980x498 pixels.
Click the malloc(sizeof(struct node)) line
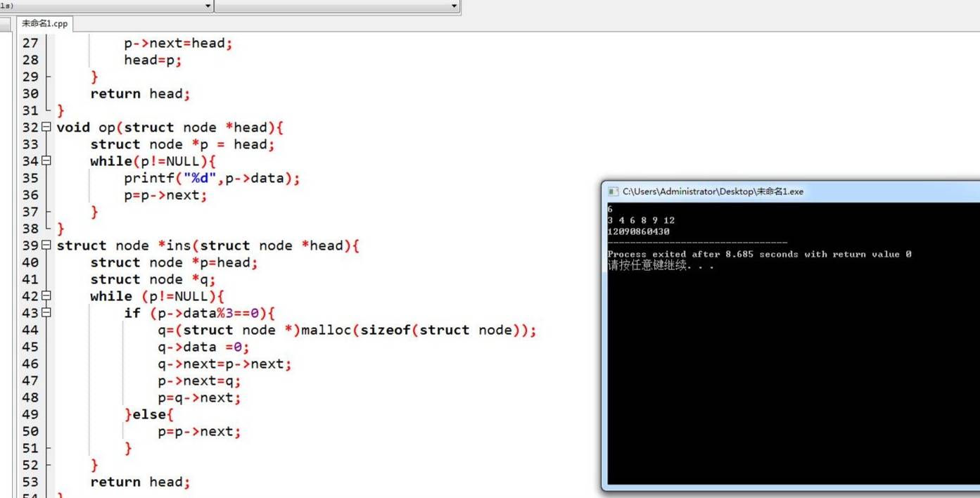click(347, 330)
